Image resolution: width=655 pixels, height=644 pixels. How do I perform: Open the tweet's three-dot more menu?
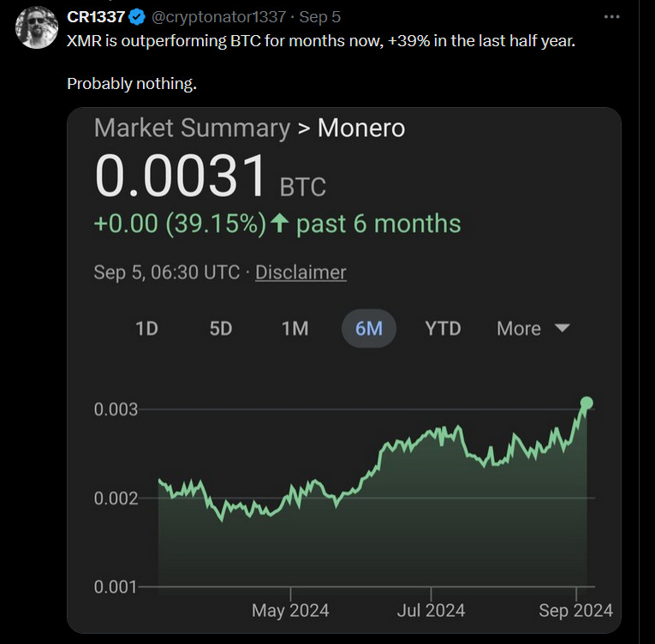click(611, 17)
